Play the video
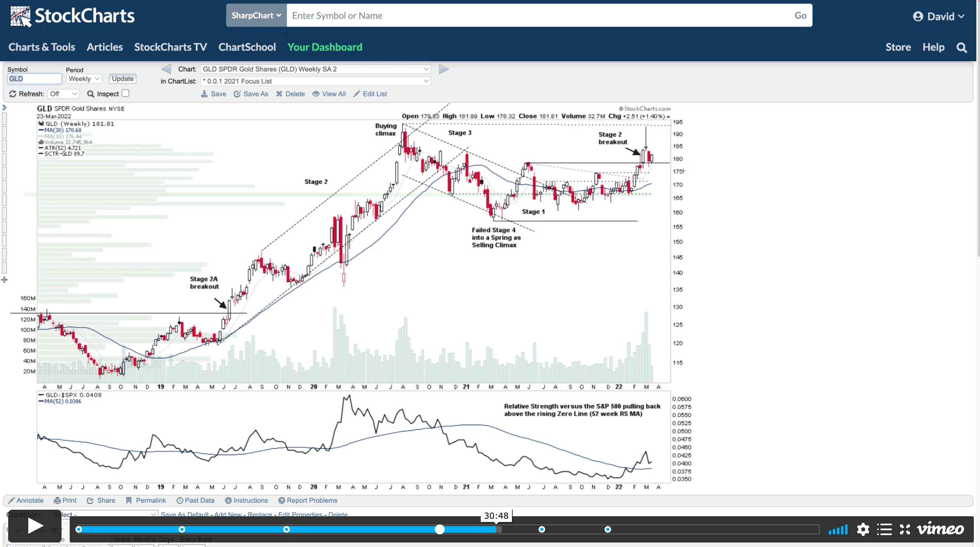980x547 pixels. point(35,526)
